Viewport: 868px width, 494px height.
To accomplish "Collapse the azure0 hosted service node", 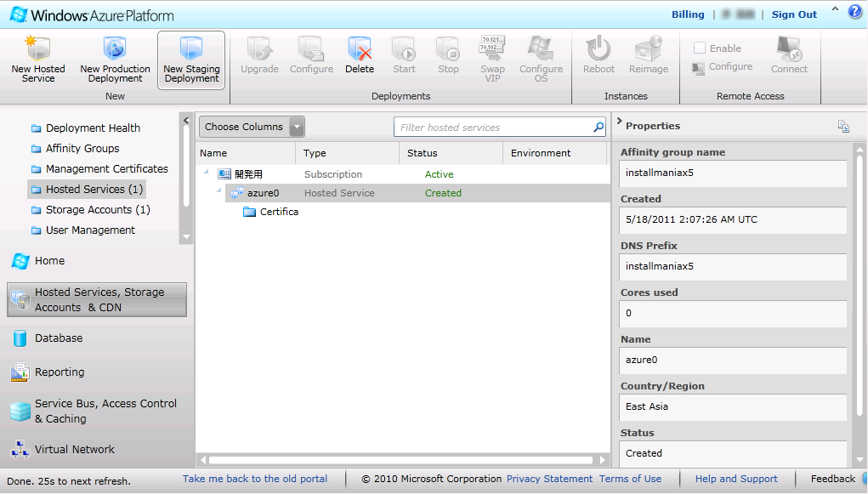I will [x=219, y=191].
